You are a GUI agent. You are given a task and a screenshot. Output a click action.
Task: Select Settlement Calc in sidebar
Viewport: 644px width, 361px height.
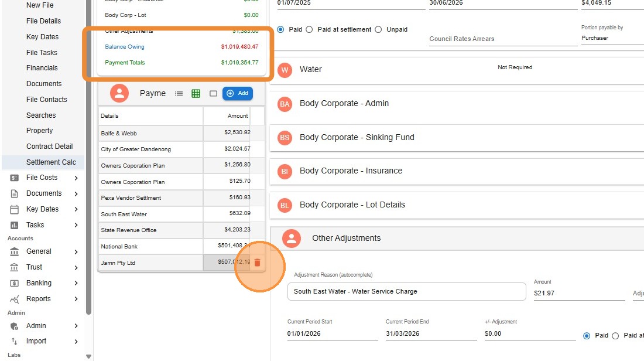(43, 162)
